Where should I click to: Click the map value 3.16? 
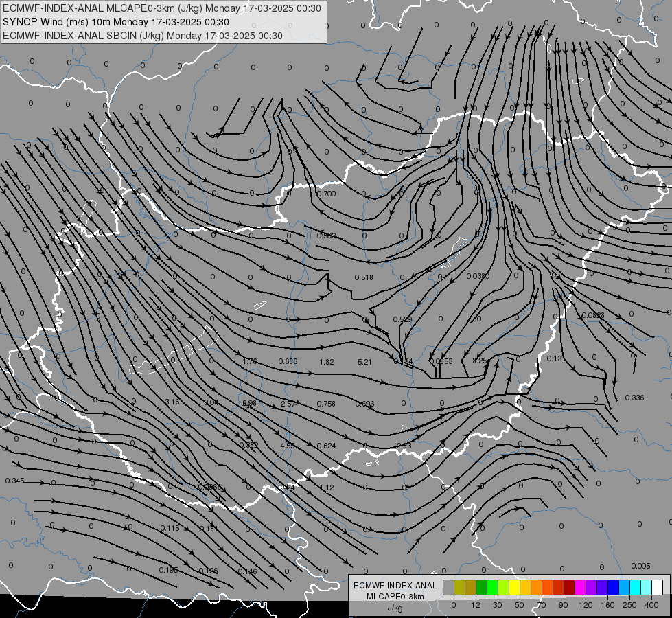[x=172, y=402]
